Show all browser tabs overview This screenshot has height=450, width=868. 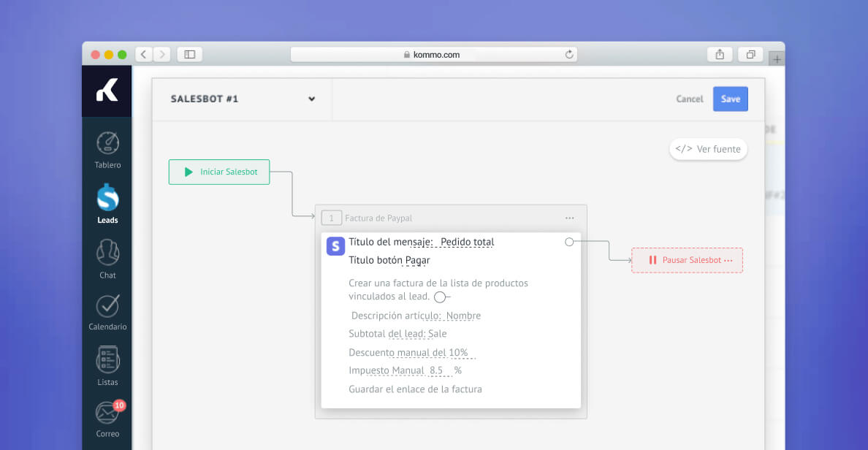pyautogui.click(x=750, y=54)
